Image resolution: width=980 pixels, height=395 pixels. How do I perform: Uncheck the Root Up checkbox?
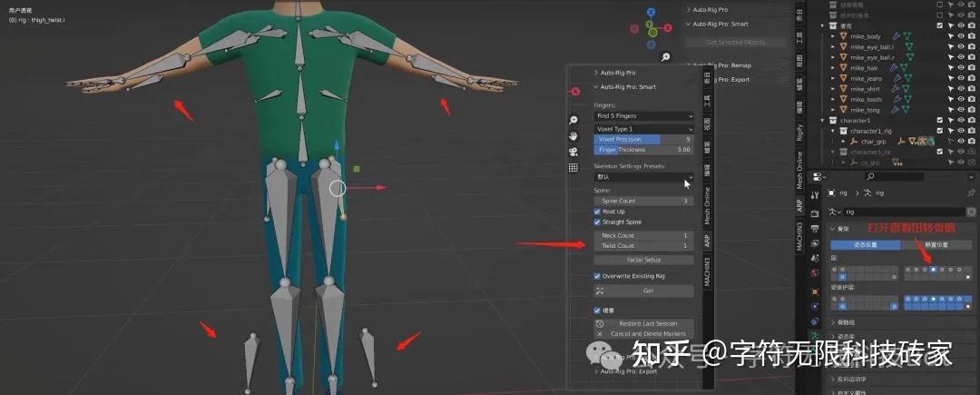(597, 212)
